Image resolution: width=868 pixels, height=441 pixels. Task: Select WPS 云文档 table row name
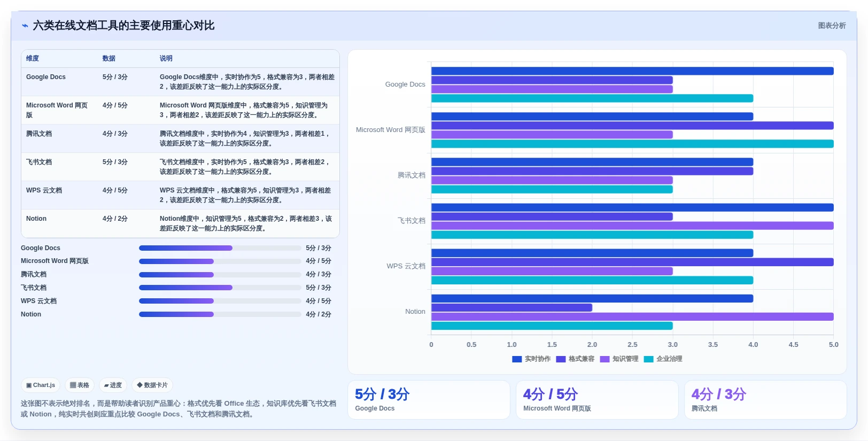click(x=44, y=190)
